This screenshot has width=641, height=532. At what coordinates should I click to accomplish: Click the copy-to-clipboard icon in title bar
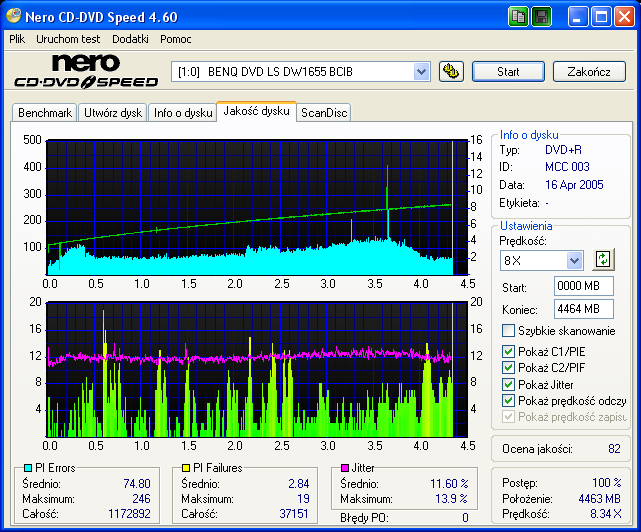pos(518,17)
